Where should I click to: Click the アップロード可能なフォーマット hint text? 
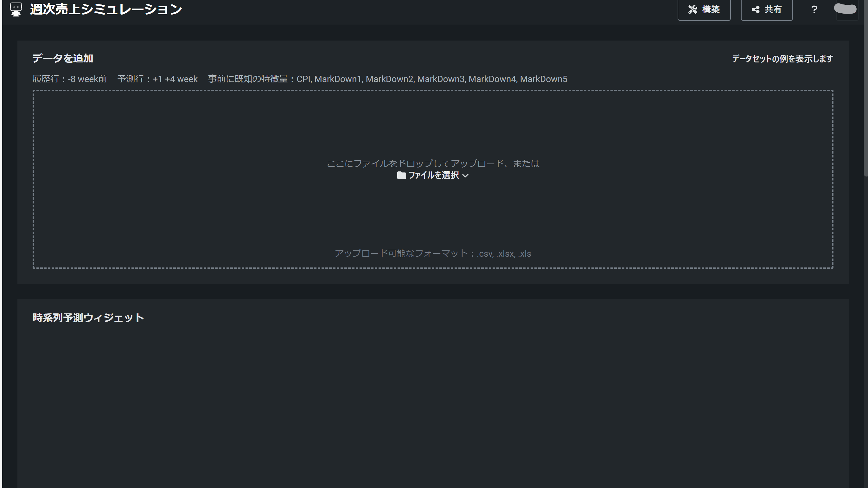pyautogui.click(x=433, y=254)
